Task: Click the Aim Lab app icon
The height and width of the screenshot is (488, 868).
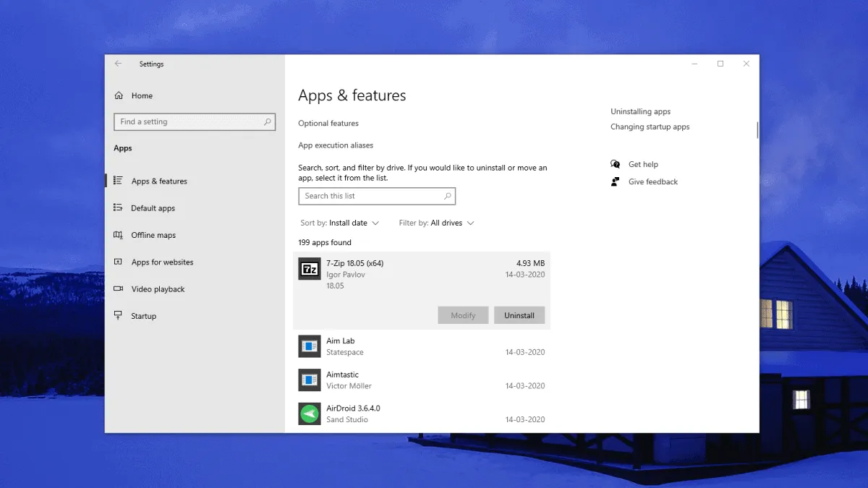Action: pyautogui.click(x=309, y=346)
